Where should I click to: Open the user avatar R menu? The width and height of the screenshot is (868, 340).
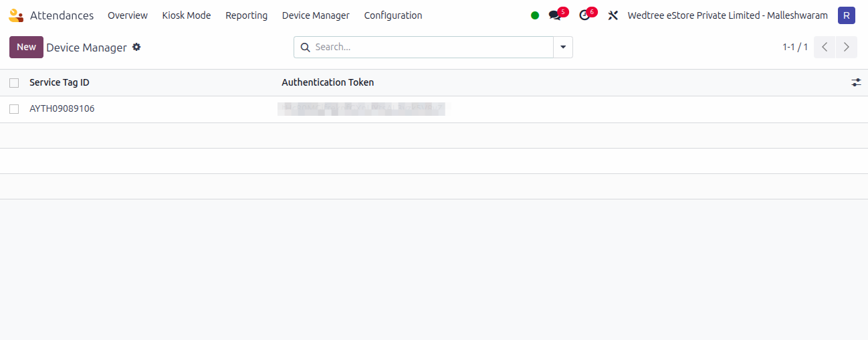[x=847, y=15]
